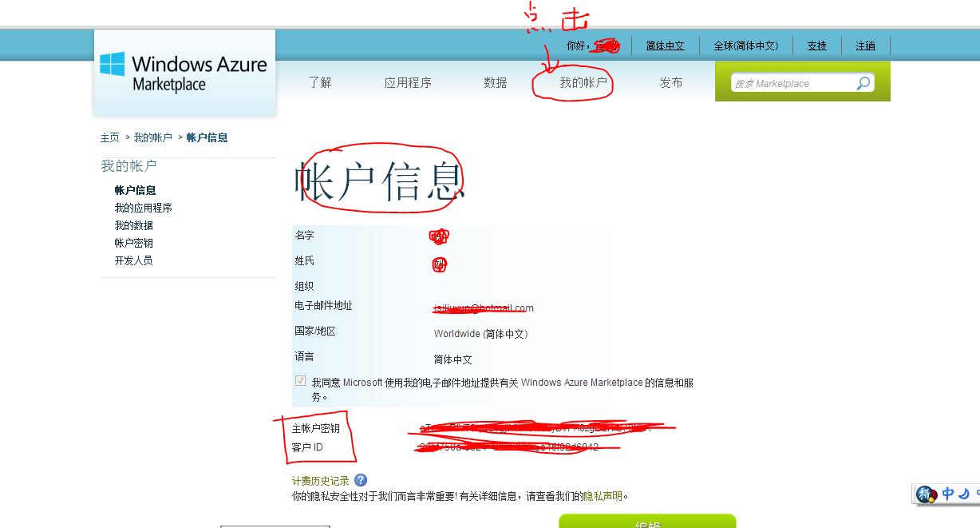Screen dimensions: 980x528
Task: Open the 我的帐户 nav tab
Action: [583, 82]
